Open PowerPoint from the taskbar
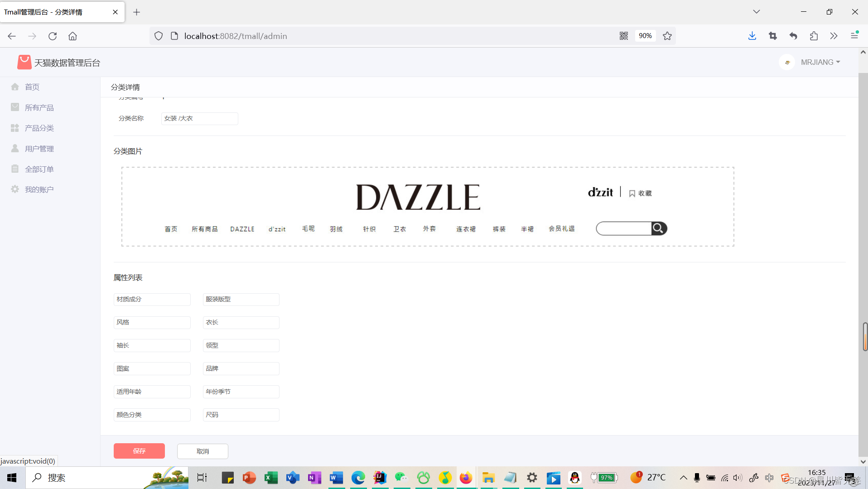868x489 pixels. point(249,478)
